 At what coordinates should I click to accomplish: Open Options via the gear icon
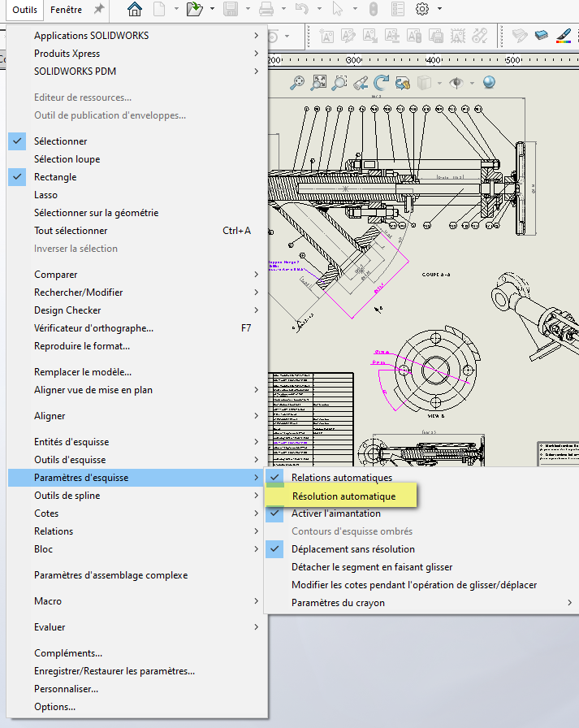point(421,9)
